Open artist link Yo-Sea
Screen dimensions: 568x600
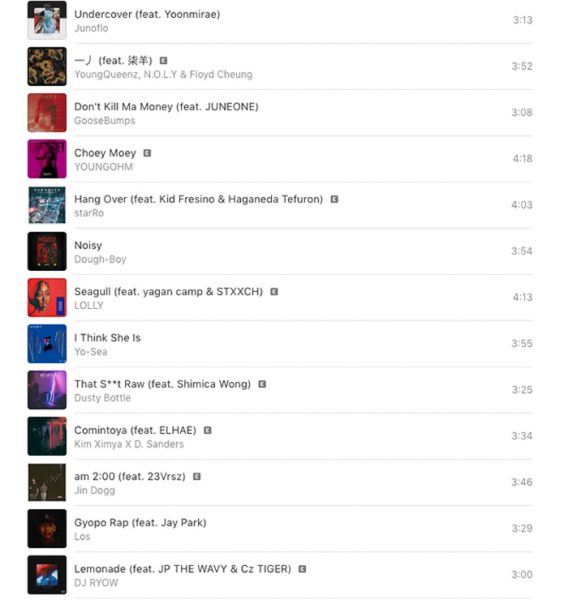(91, 352)
